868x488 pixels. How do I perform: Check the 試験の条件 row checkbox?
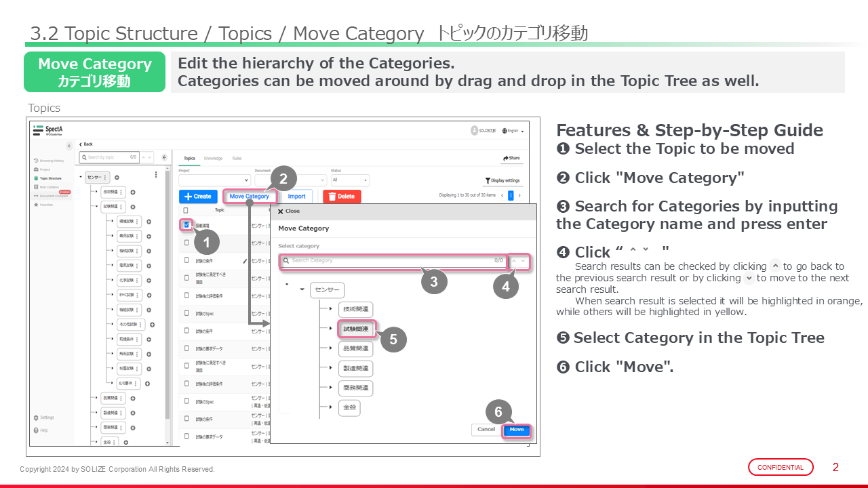click(x=186, y=260)
